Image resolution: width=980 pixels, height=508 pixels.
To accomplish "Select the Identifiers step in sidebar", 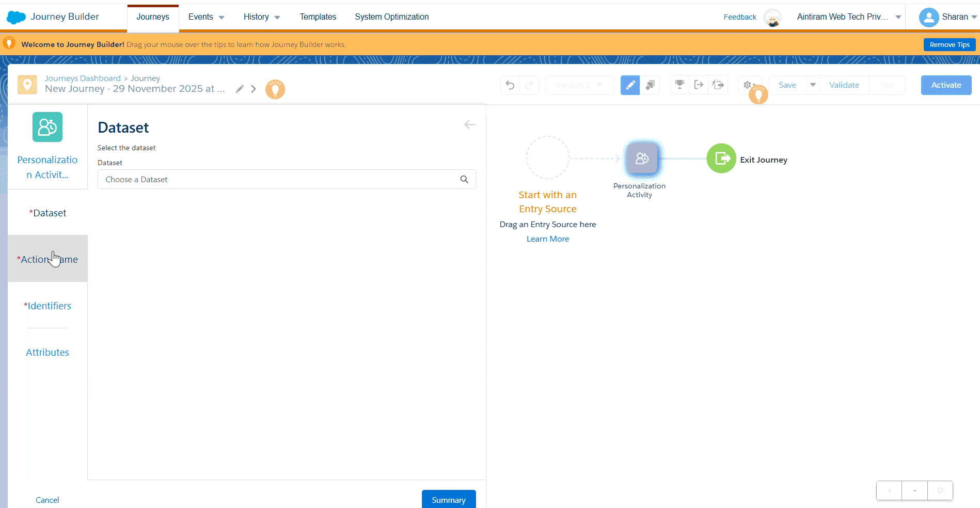I will pyautogui.click(x=48, y=306).
